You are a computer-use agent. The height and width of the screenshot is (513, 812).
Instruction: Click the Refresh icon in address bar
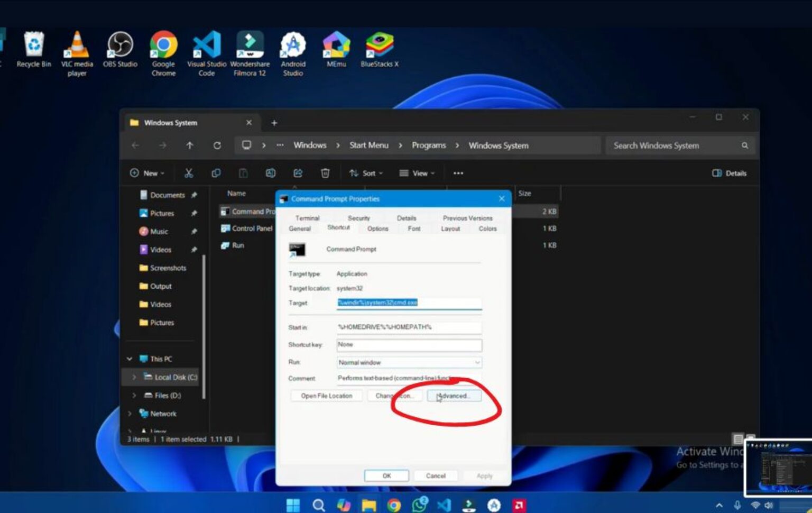click(217, 145)
